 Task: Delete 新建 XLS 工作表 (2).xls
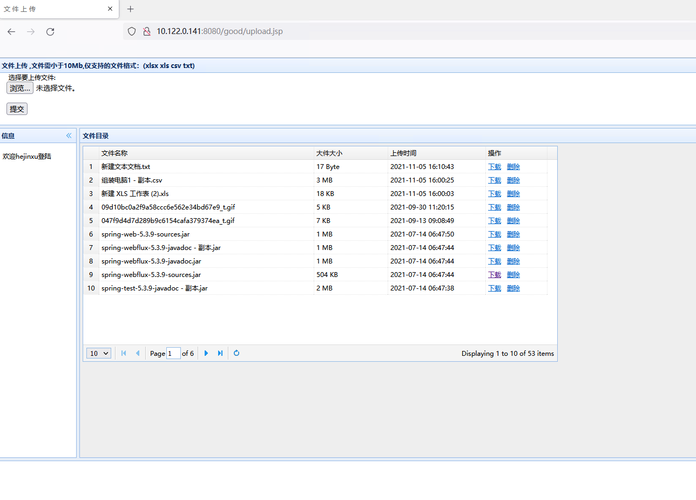point(514,194)
